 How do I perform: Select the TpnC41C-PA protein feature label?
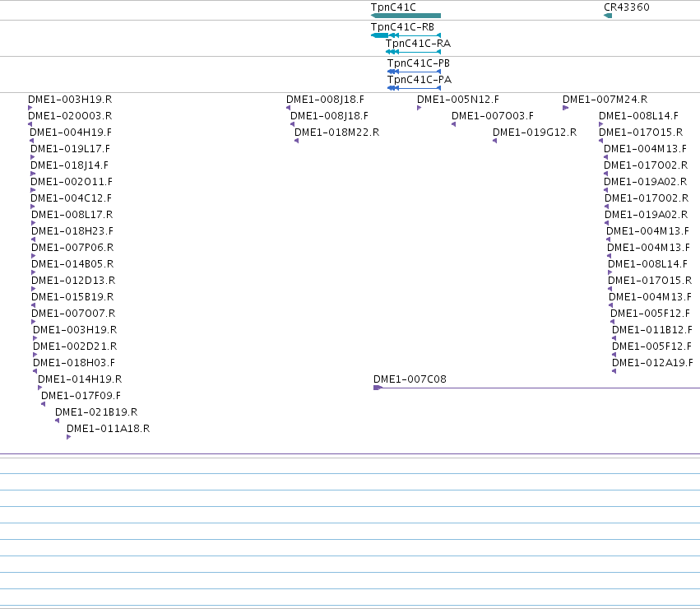(x=420, y=80)
